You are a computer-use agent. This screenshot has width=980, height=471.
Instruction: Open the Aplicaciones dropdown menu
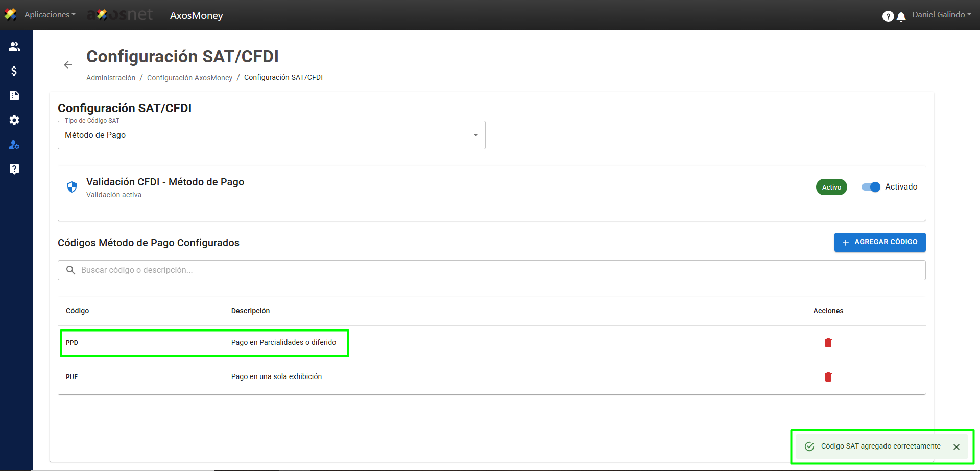point(49,15)
